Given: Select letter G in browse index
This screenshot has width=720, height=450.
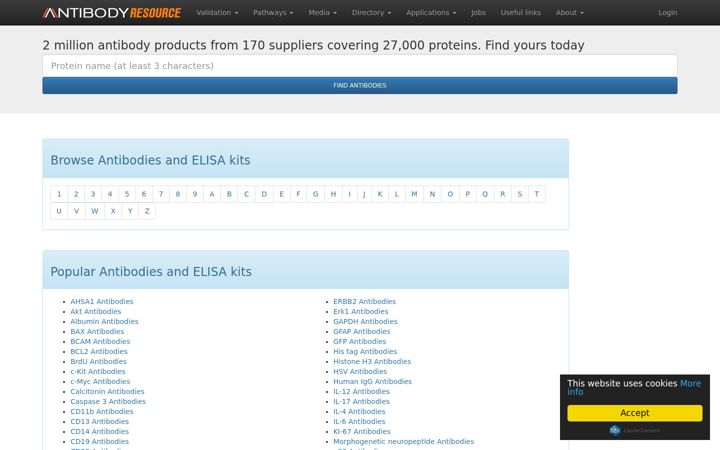Looking at the screenshot, I should click(315, 194).
